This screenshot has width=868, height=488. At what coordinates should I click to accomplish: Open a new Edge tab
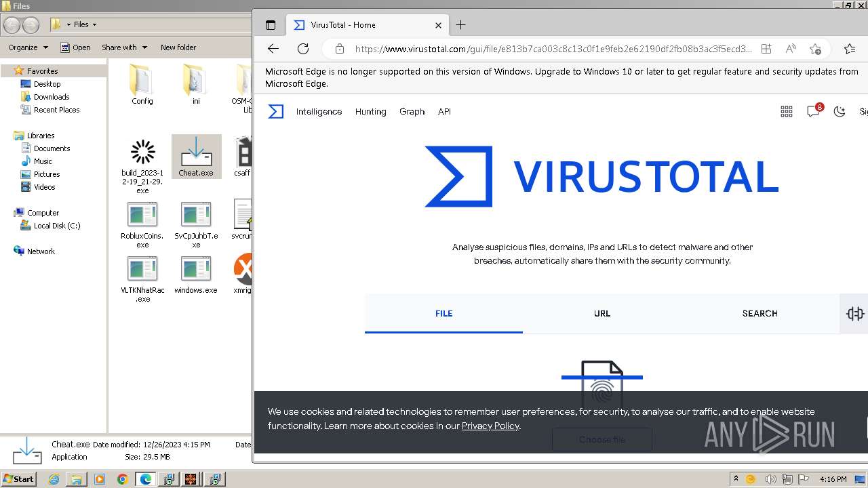click(460, 25)
